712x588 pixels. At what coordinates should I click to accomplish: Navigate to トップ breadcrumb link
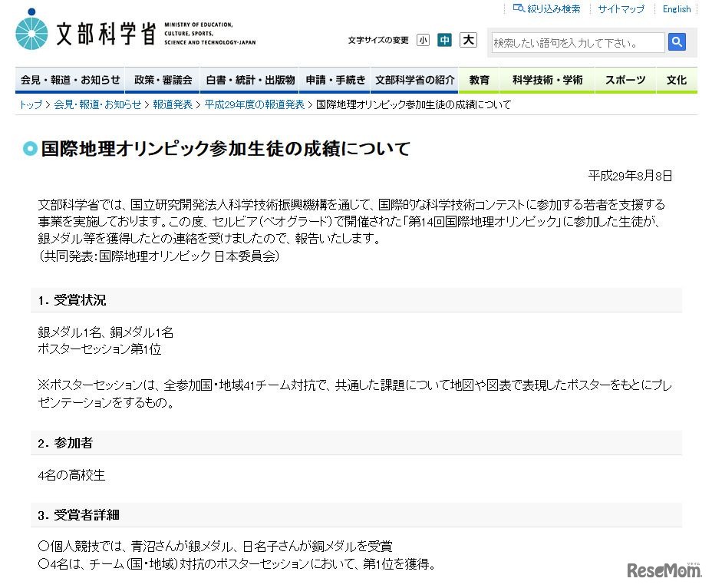tap(29, 104)
